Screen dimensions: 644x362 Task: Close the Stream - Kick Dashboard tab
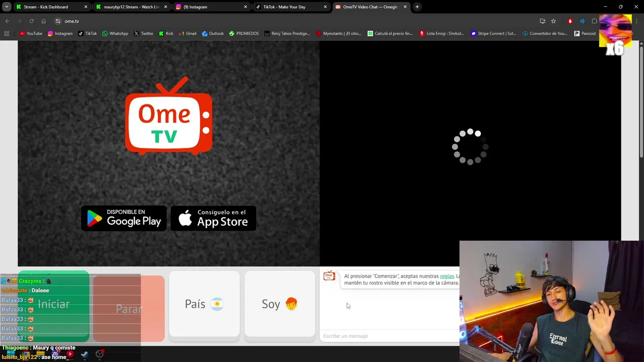(x=86, y=7)
